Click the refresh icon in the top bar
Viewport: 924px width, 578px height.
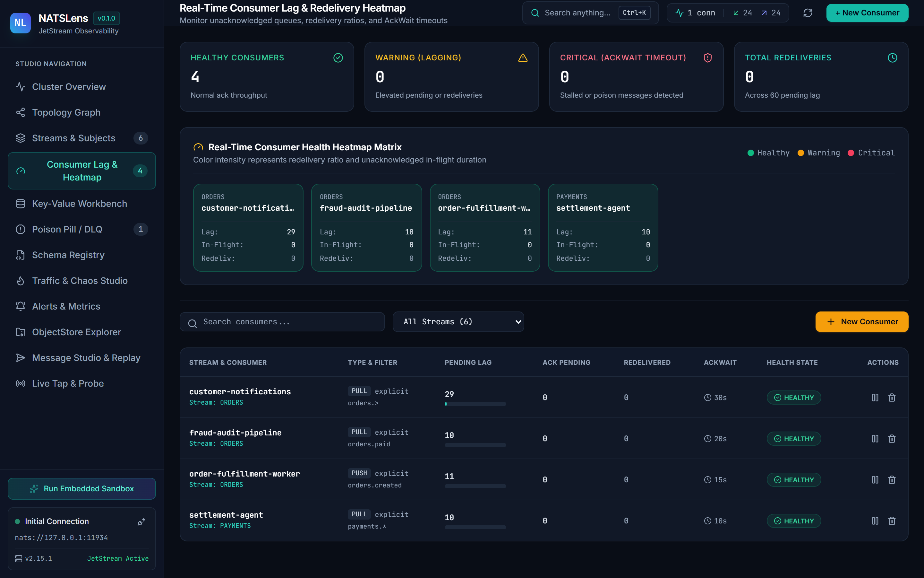[808, 13]
